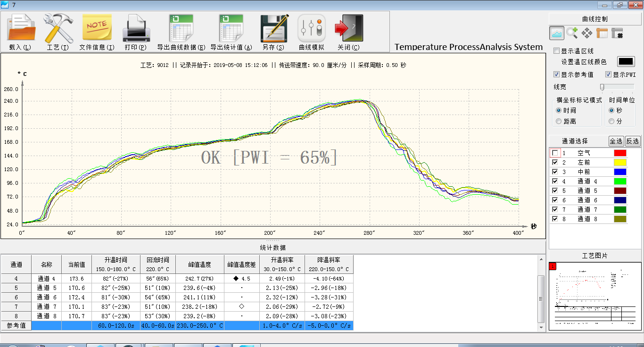Toggle 通道 5 checkbox in channel list
The height and width of the screenshot is (347, 644).
tap(555, 190)
